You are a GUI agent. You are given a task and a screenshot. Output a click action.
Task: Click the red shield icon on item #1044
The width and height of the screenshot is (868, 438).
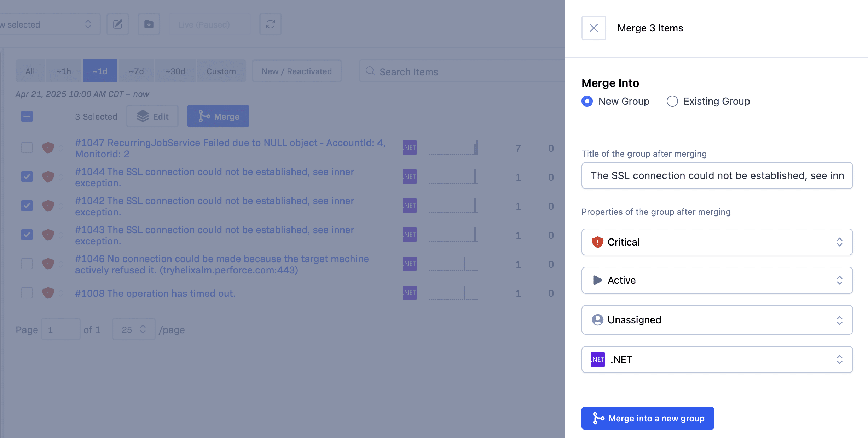coord(48,177)
